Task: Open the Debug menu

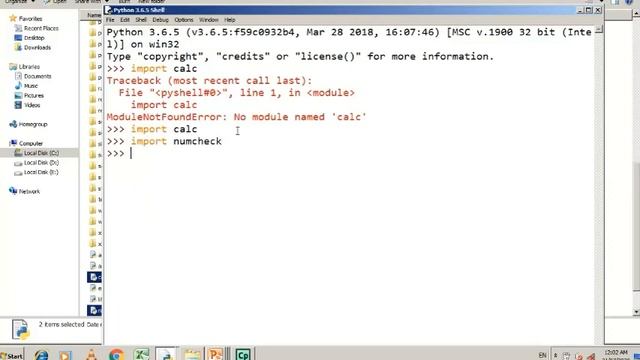Action: point(160,20)
